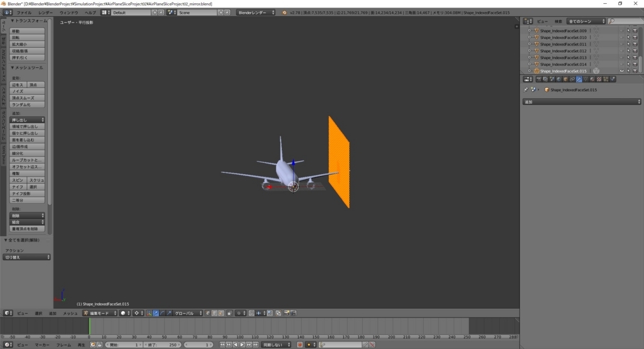Select edge select mode icon
Screen dimensions: 644x349
(214, 313)
